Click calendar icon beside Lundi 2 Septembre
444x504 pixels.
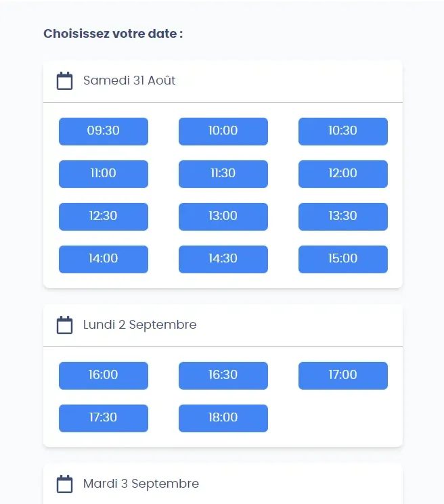(64, 325)
